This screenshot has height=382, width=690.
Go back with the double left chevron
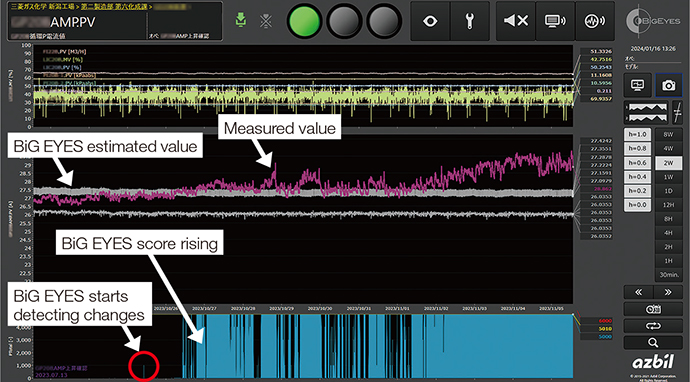[x=639, y=292]
